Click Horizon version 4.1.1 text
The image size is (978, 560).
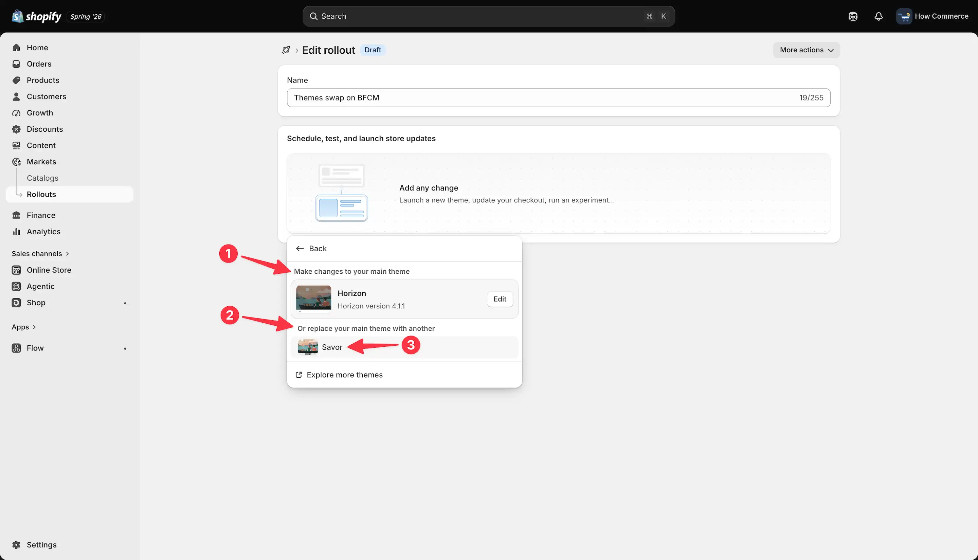coord(371,306)
